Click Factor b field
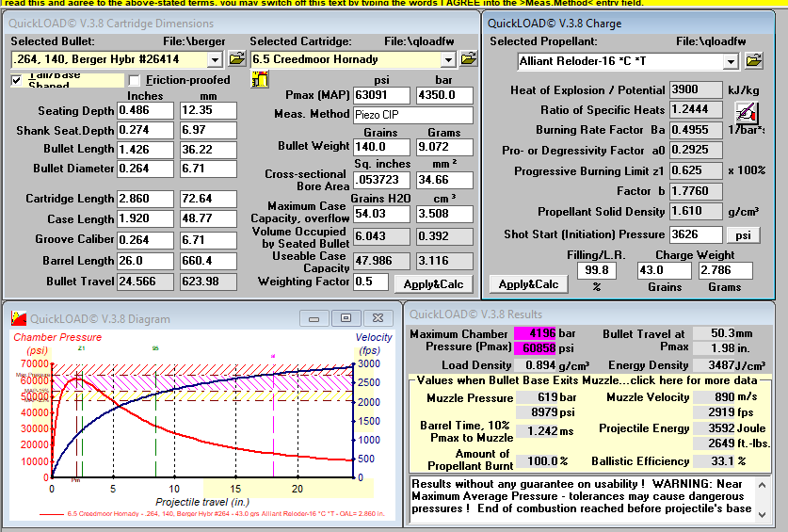The width and height of the screenshot is (788, 532). click(x=696, y=191)
